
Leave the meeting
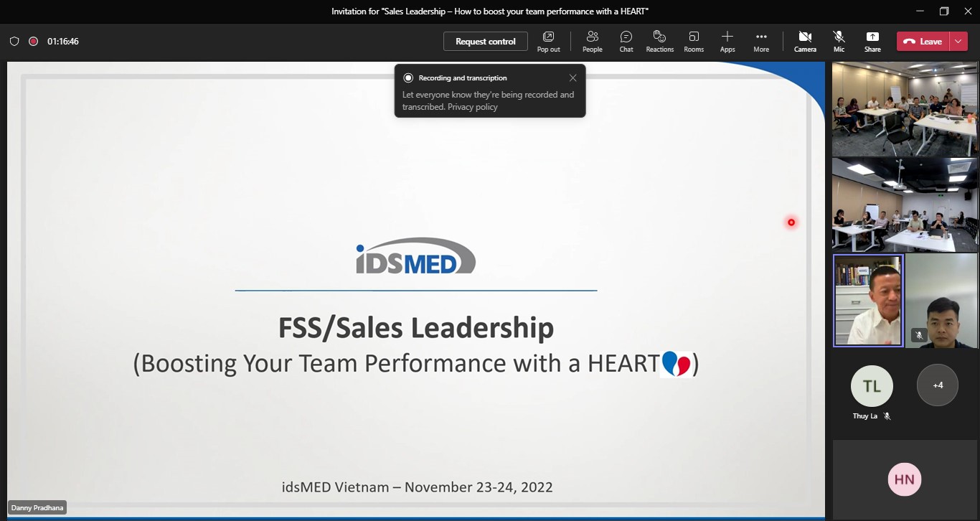coord(923,42)
